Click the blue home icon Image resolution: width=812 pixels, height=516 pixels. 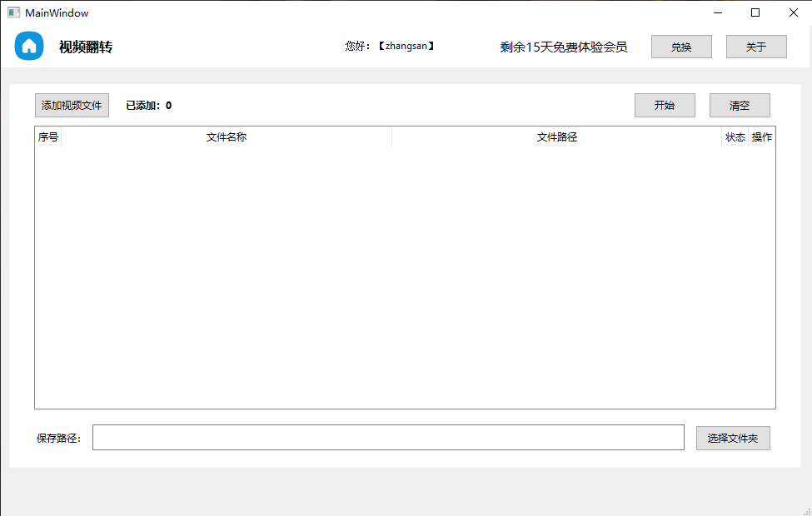pos(29,46)
